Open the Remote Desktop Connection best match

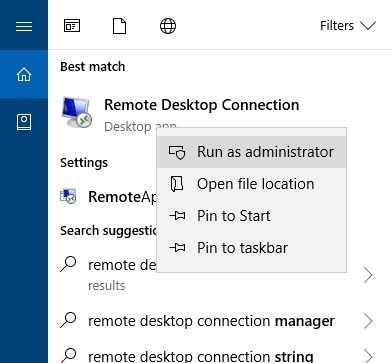(x=201, y=105)
